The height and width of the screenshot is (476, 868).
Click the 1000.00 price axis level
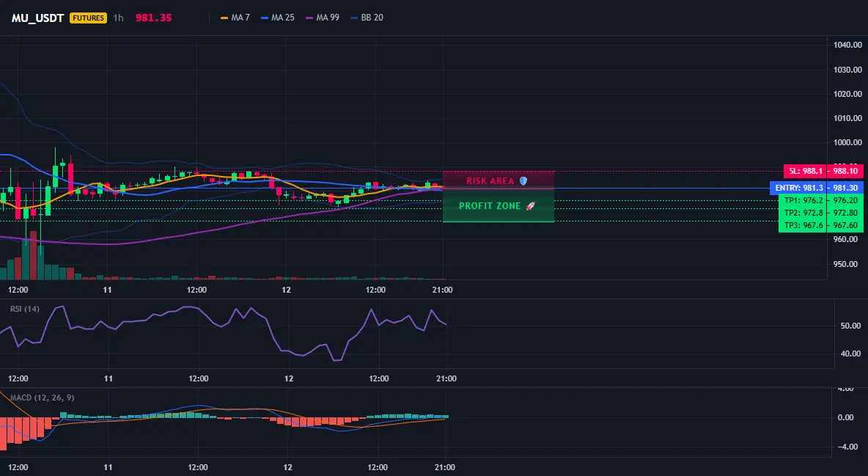click(847, 142)
